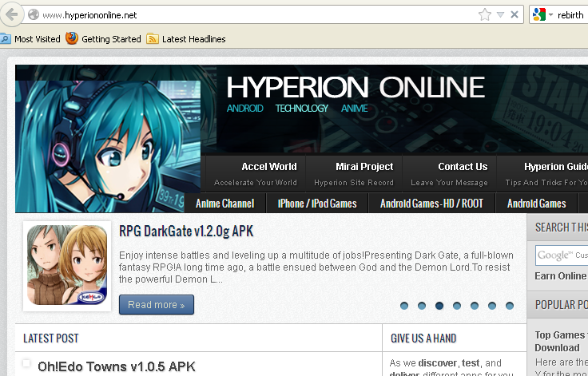Click the small icon before Oh!Edo Towns

click(x=26, y=363)
